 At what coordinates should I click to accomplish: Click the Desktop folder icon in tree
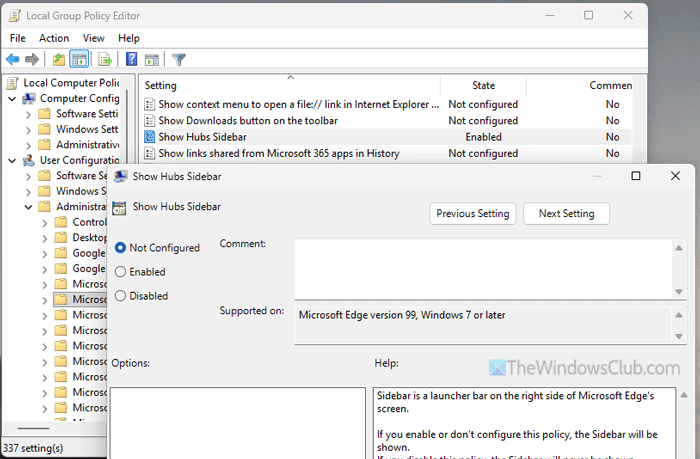61,238
